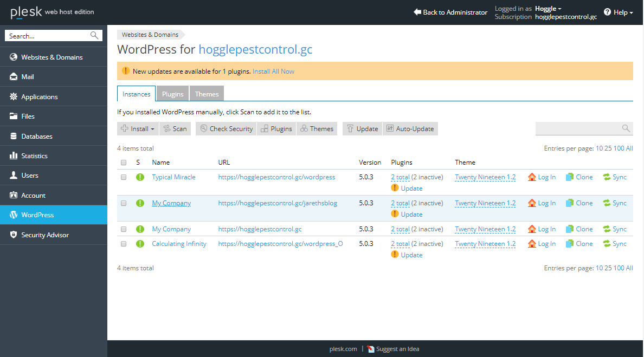The height and width of the screenshot is (357, 644).
Task: Check the jarethsblog My Company row checkbox
Action: [x=124, y=203]
